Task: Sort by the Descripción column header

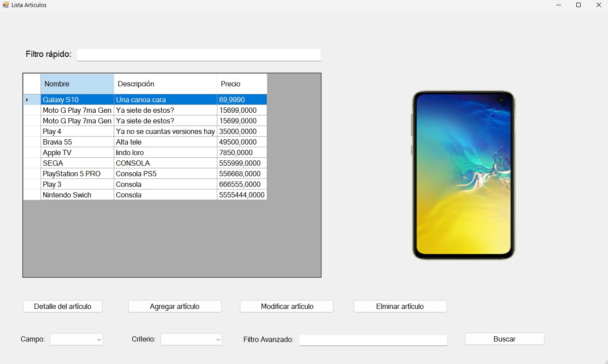Action: [165, 84]
